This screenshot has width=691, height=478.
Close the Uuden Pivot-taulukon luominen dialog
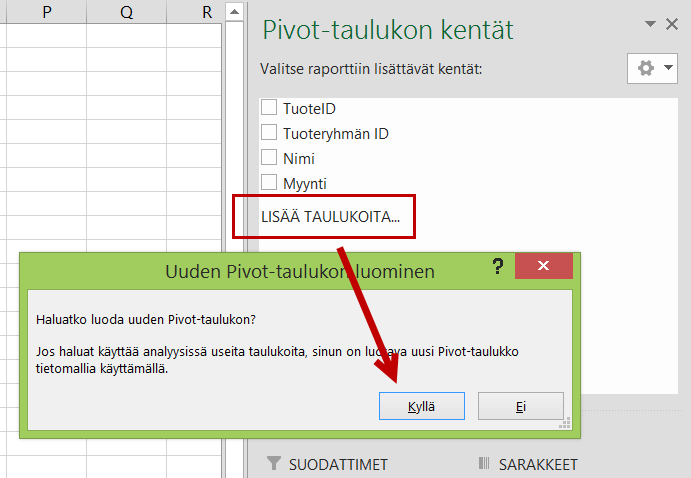tap(543, 267)
